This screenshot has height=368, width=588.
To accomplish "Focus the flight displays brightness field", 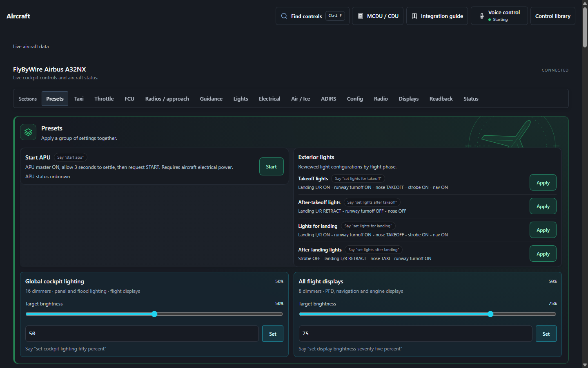I will click(x=415, y=334).
